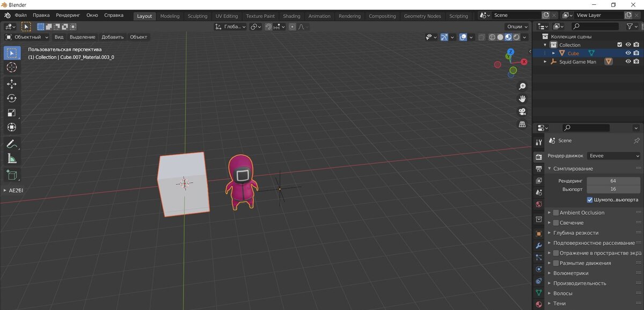
Task: Click the zoom viewport magnifier icon
Action: tap(522, 86)
